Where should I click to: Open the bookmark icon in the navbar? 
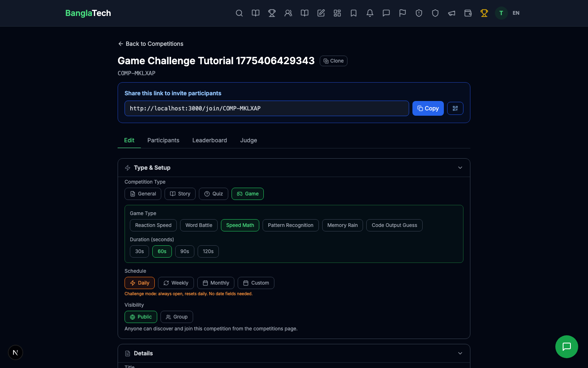[x=354, y=13]
